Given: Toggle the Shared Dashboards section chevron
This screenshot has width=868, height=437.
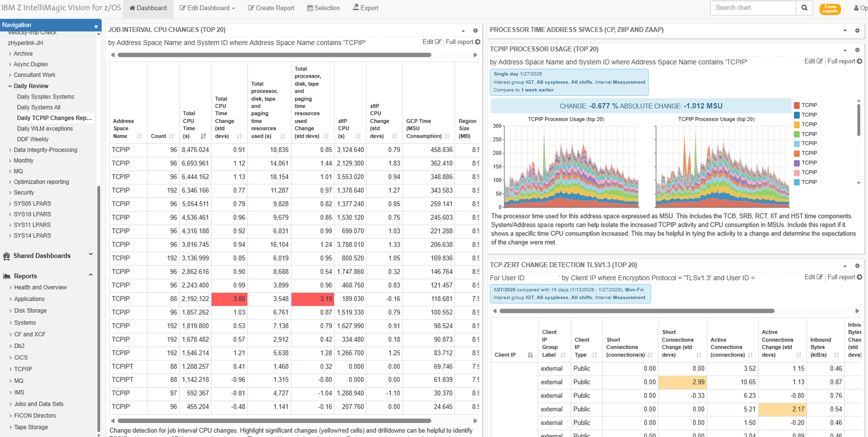Looking at the screenshot, I should 90,254.
